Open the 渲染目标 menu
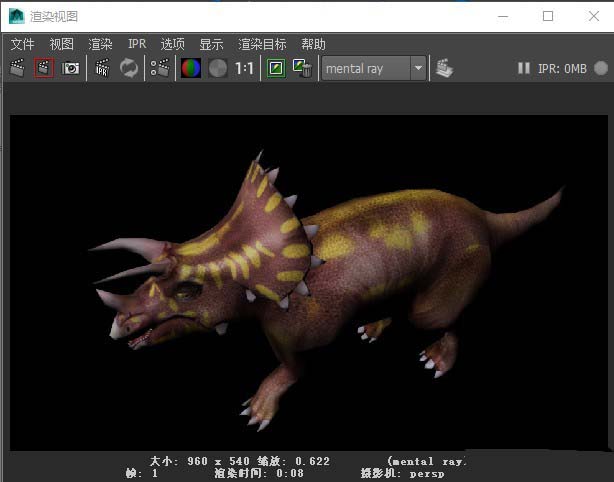Image resolution: width=614 pixels, height=482 pixels. pos(262,44)
